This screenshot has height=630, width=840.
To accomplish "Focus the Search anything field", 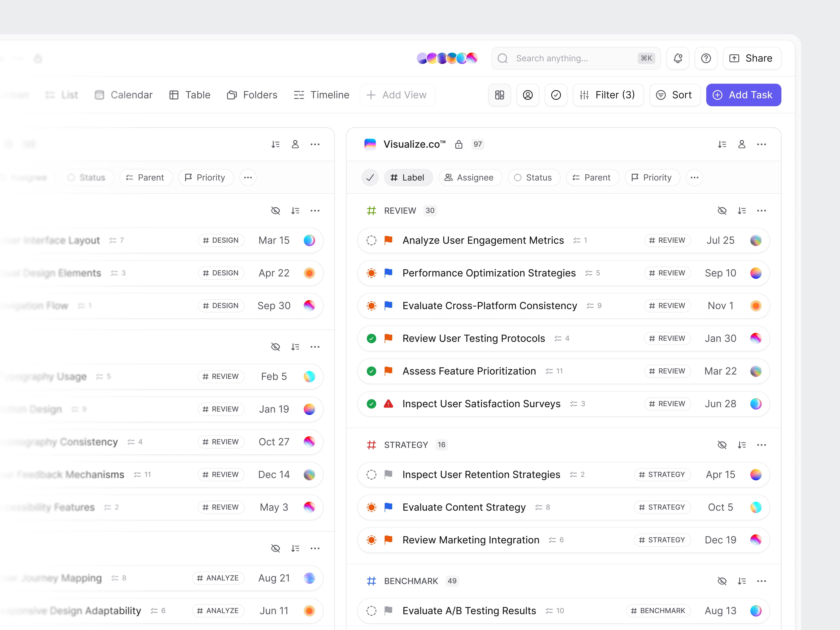I will click(576, 58).
